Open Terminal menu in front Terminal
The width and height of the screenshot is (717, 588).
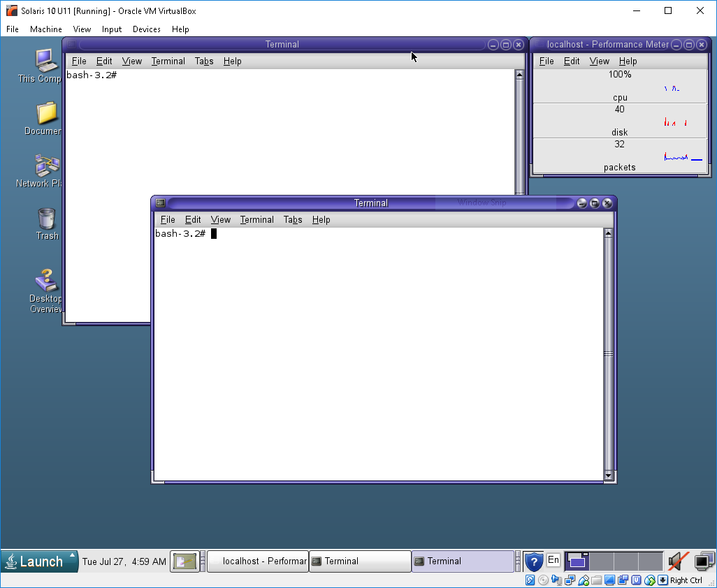click(257, 220)
